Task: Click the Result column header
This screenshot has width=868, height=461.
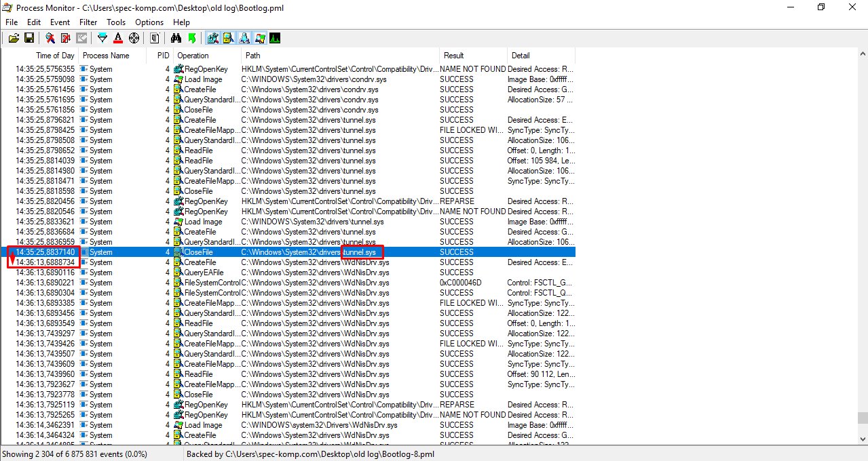Action: (x=453, y=56)
